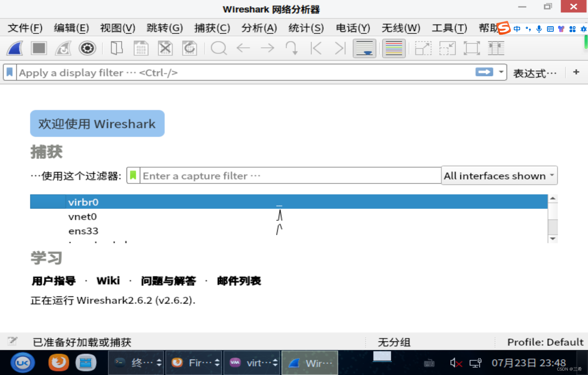Apply display filter arrow button

[484, 72]
